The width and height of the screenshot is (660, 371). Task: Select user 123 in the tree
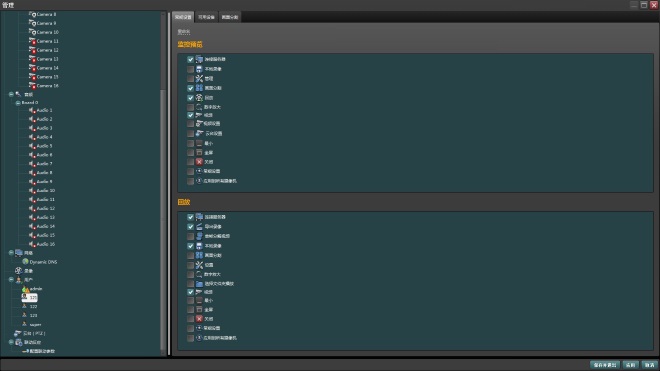coord(33,315)
